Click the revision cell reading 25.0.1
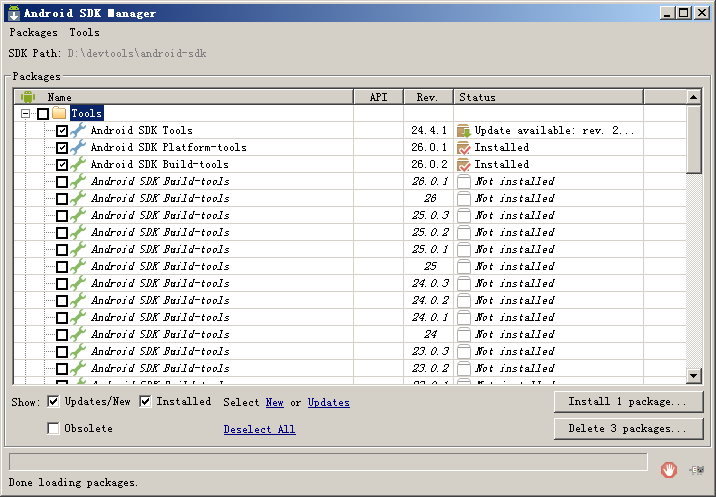Image resolution: width=716 pixels, height=497 pixels. coord(430,249)
